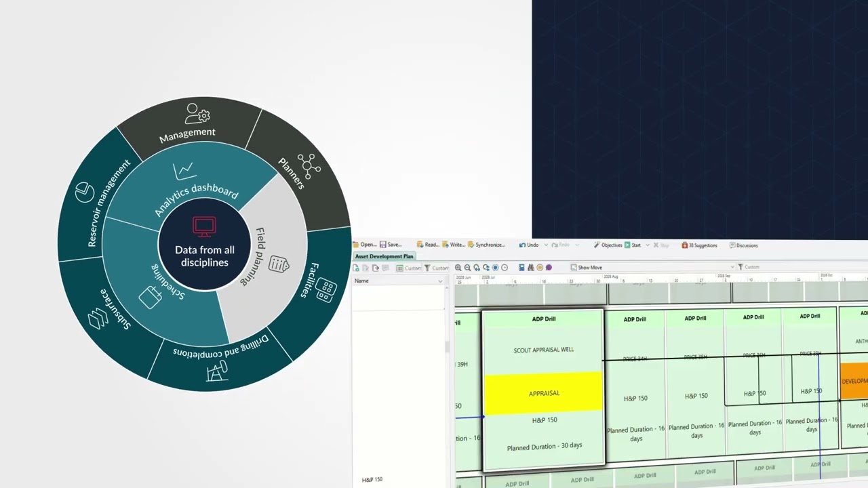Click the clock icon in the Gantt toolbar
The height and width of the screenshot is (488, 868).
point(504,268)
